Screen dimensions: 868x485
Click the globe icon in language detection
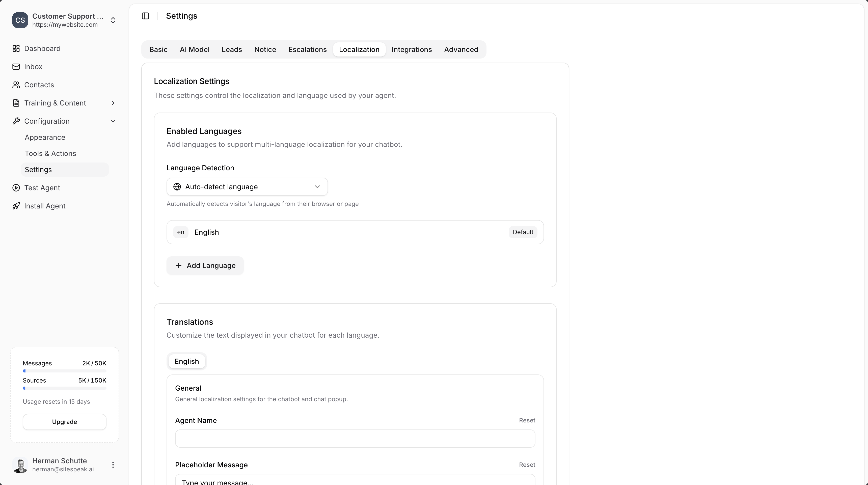point(178,187)
